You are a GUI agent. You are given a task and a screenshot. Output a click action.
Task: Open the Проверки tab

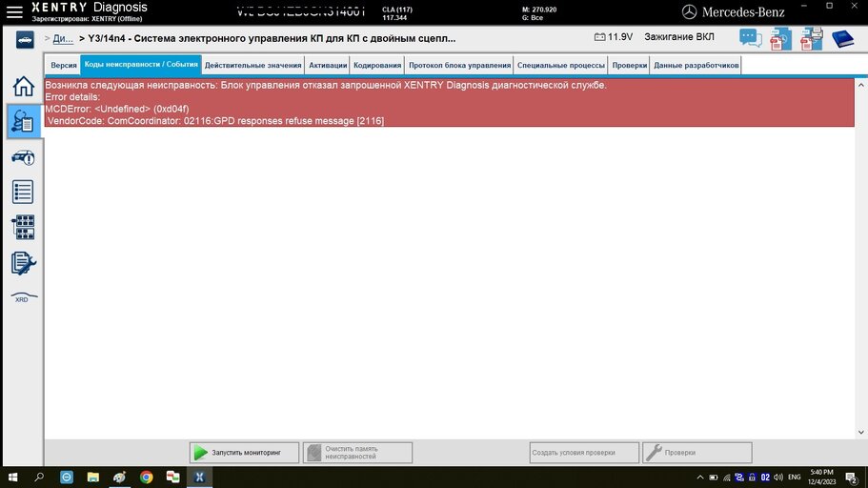(x=630, y=66)
